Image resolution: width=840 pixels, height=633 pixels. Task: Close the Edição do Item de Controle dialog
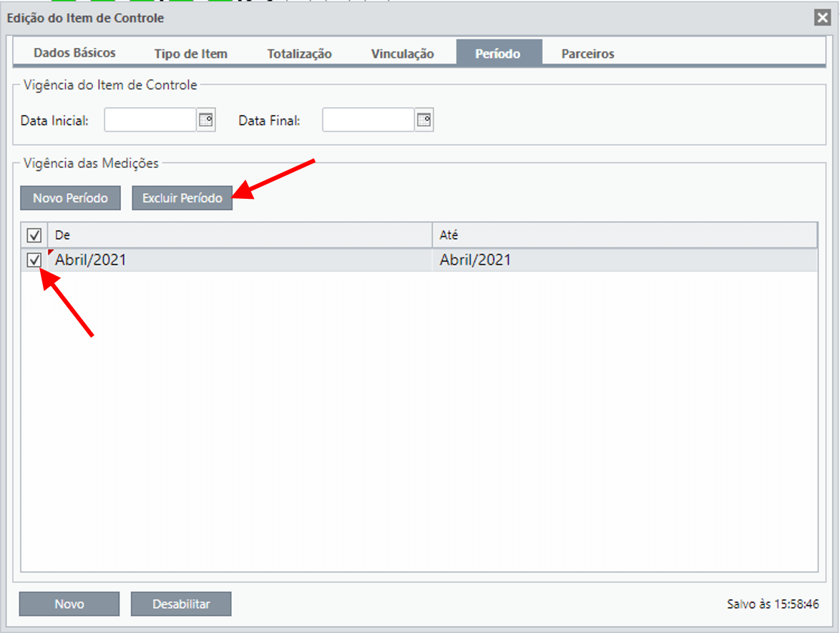pos(822,18)
